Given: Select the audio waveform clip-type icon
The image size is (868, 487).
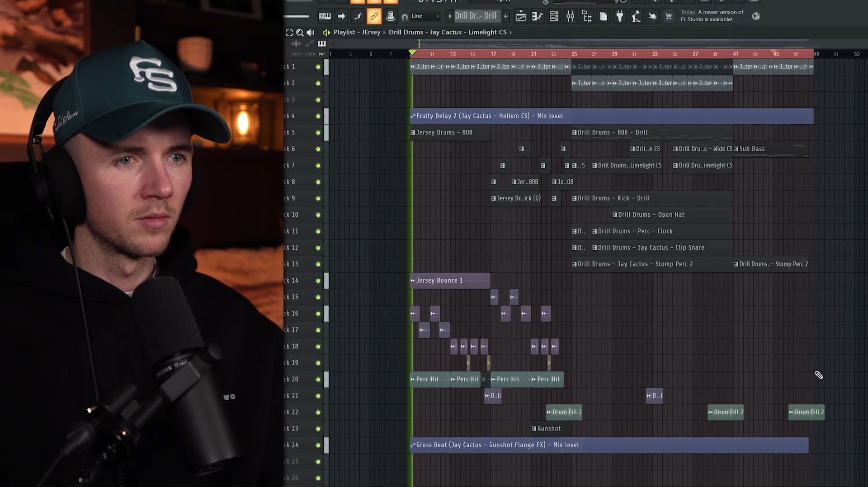Looking at the screenshot, I should tap(296, 44).
